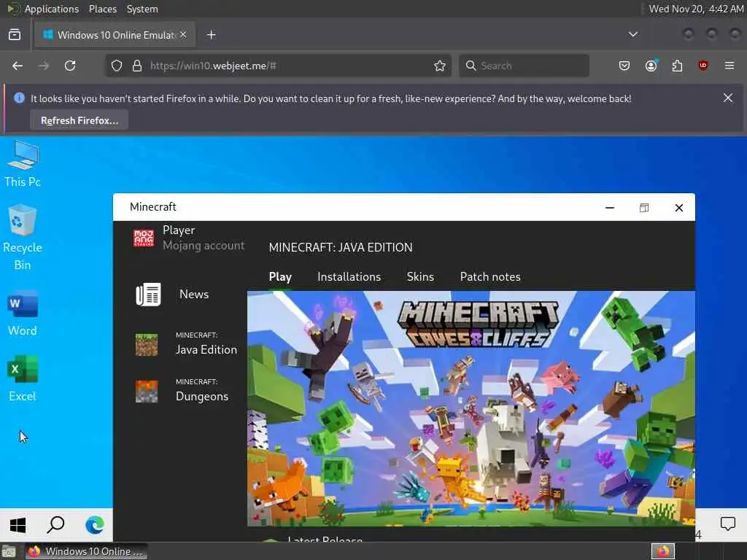Click the Caves & Cliffs banner image
The image size is (747, 560).
471,408
